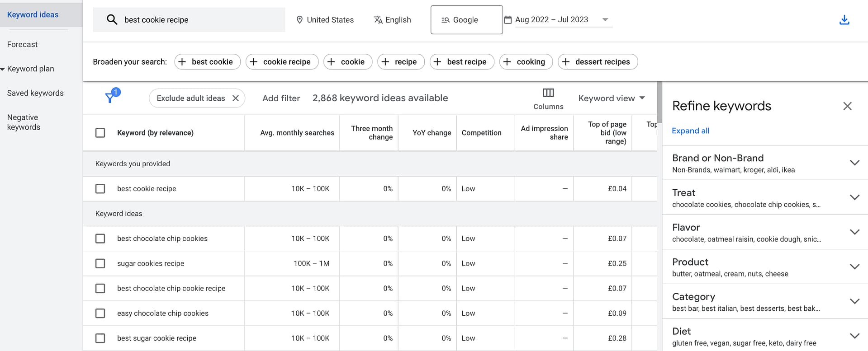Click the Expand all link

(690, 131)
